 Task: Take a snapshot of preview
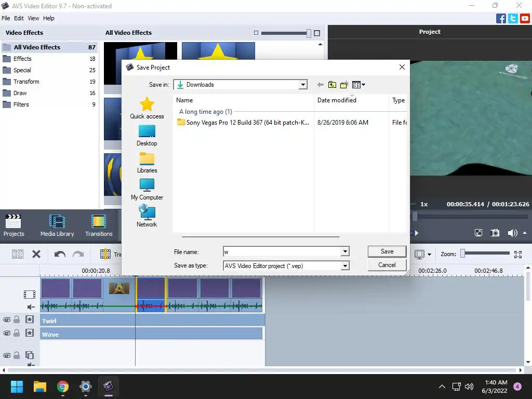(x=495, y=233)
